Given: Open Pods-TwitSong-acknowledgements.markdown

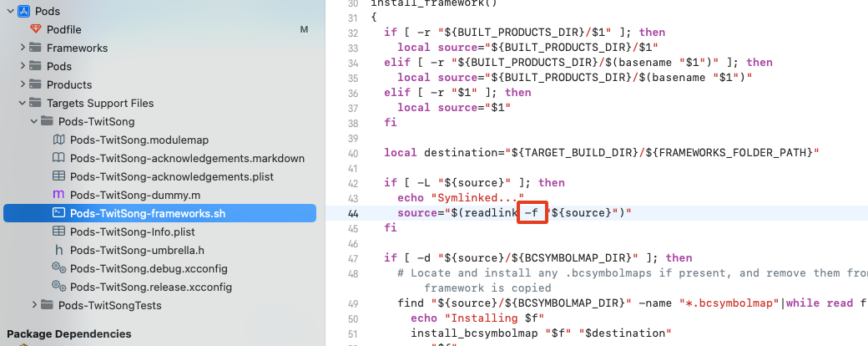Looking at the screenshot, I should [187, 159].
